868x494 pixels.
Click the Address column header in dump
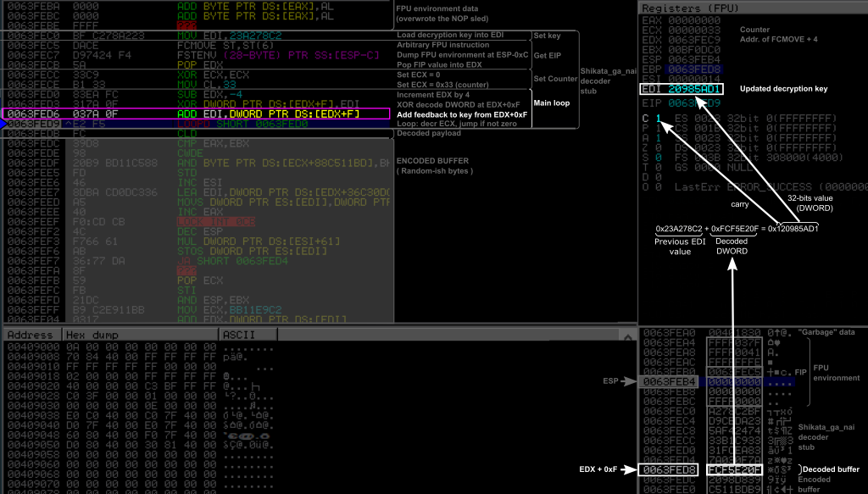[32, 335]
